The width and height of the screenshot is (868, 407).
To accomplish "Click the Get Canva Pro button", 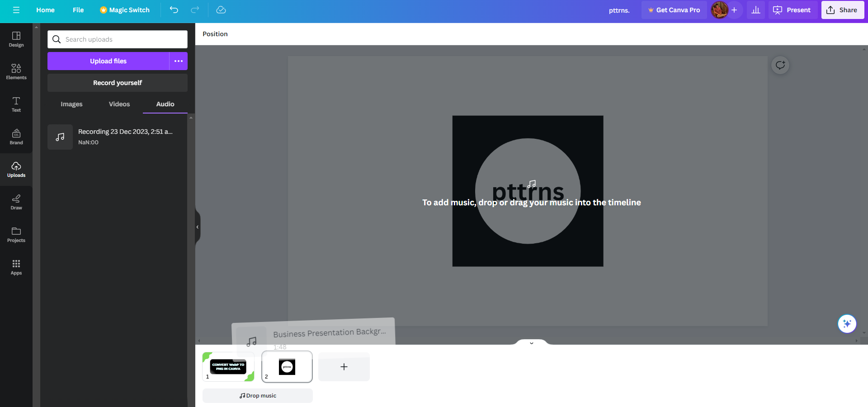I will click(674, 10).
